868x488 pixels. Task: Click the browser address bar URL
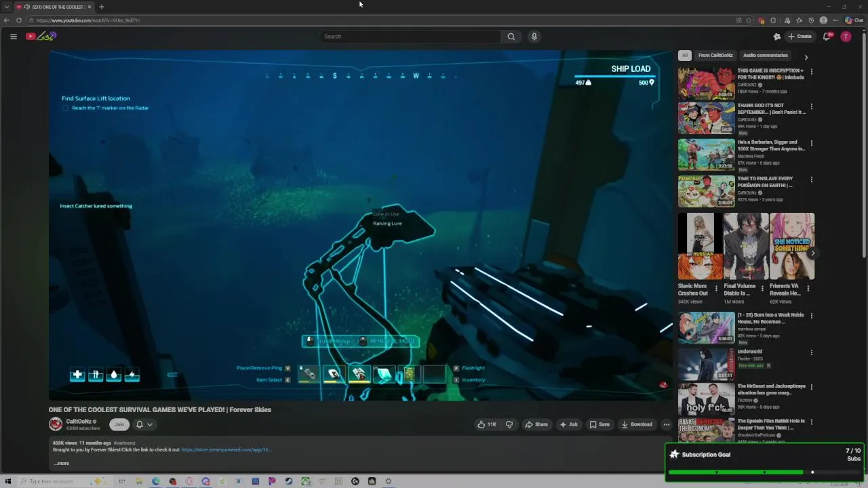[88, 20]
